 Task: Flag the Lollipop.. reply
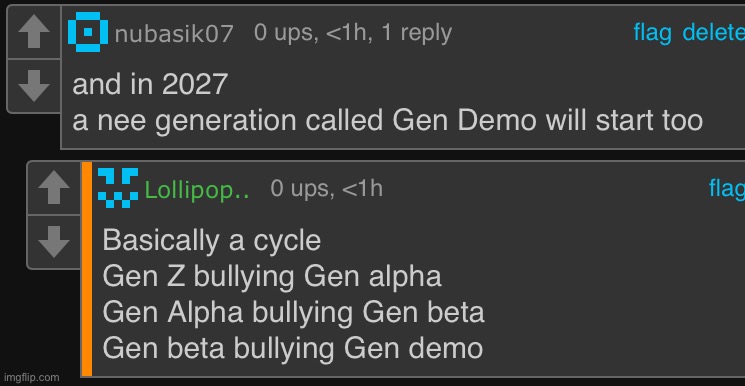click(727, 189)
